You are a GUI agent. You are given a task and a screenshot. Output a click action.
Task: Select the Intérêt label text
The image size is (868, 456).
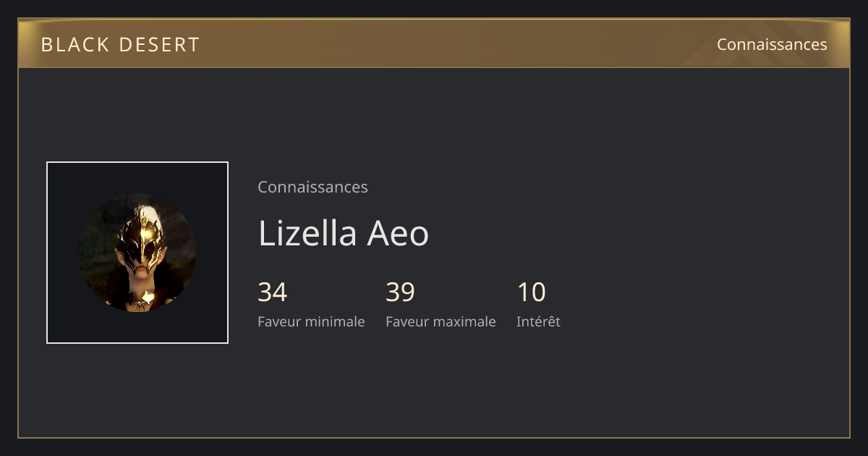[x=538, y=321]
